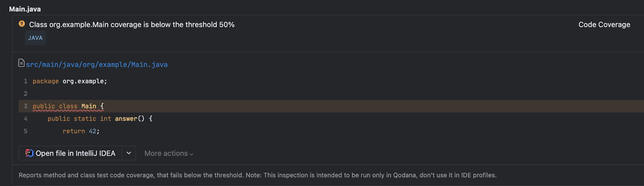
Task: Select the JAVA language tag
Action: coord(35,38)
